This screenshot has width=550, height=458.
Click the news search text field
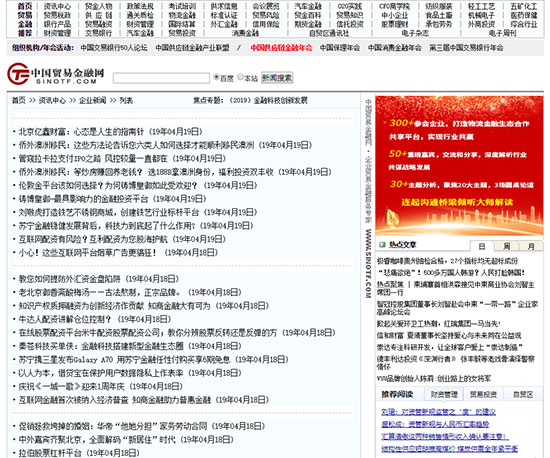tap(161, 78)
